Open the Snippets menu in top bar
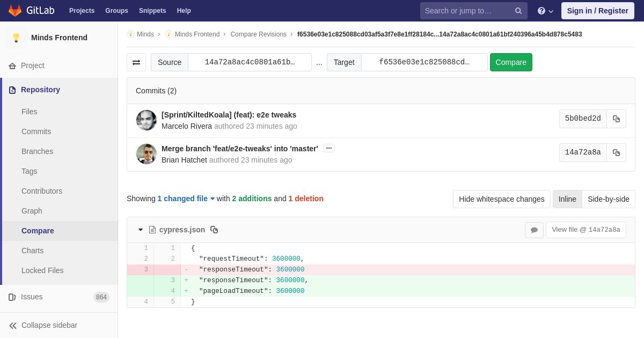The height and width of the screenshot is (338, 644). pyautogui.click(x=152, y=11)
